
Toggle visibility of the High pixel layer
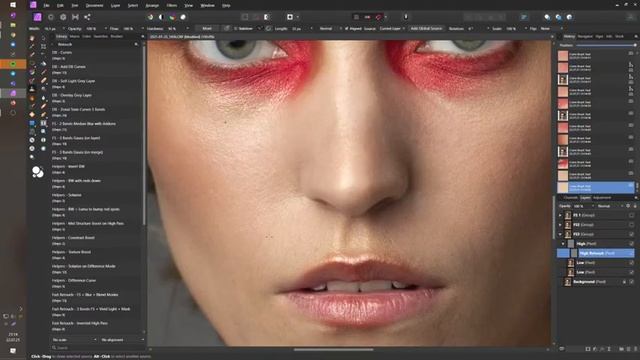point(631,244)
